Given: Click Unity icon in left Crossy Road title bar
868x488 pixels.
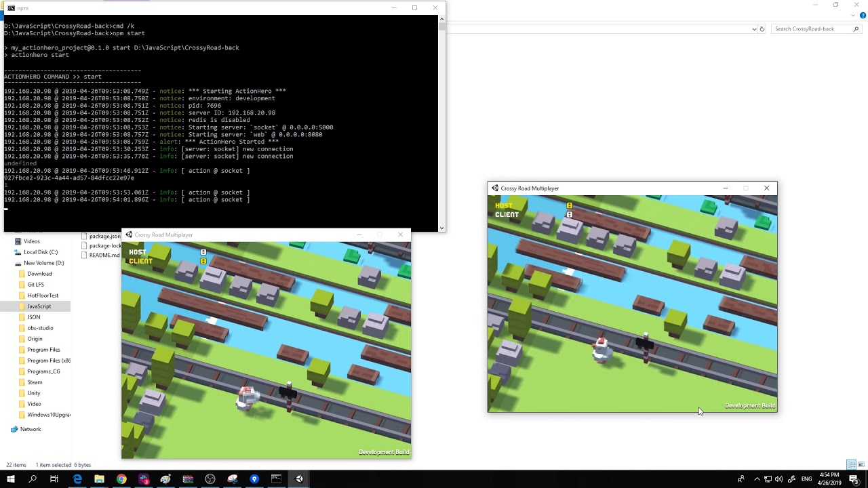Looking at the screenshot, I should pyautogui.click(x=129, y=235).
